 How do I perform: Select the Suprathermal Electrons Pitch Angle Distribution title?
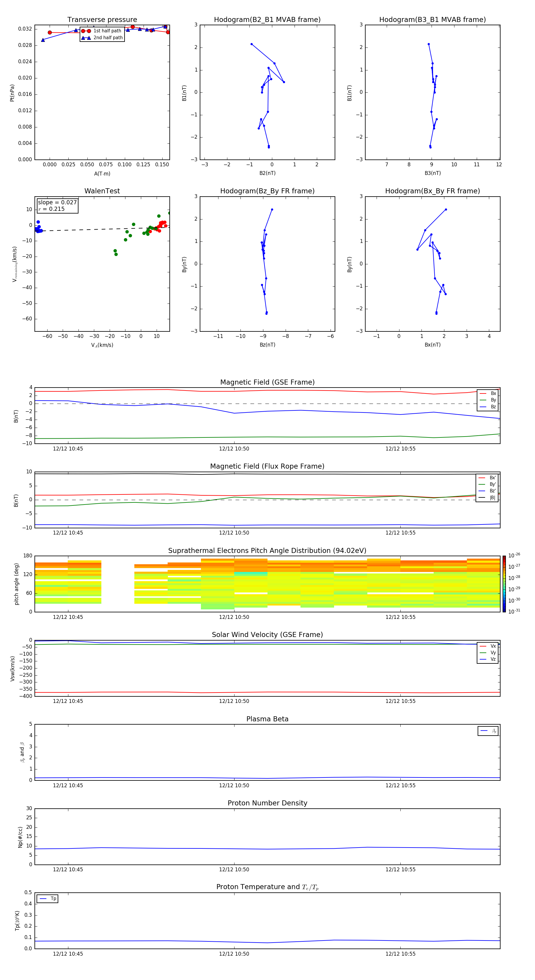point(267,551)
